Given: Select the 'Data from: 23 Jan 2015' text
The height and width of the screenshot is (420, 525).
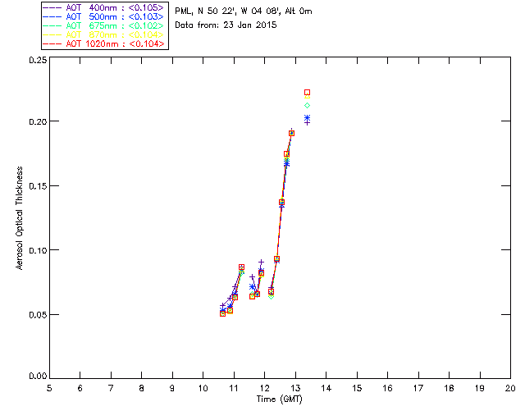Looking at the screenshot, I should (x=226, y=25).
